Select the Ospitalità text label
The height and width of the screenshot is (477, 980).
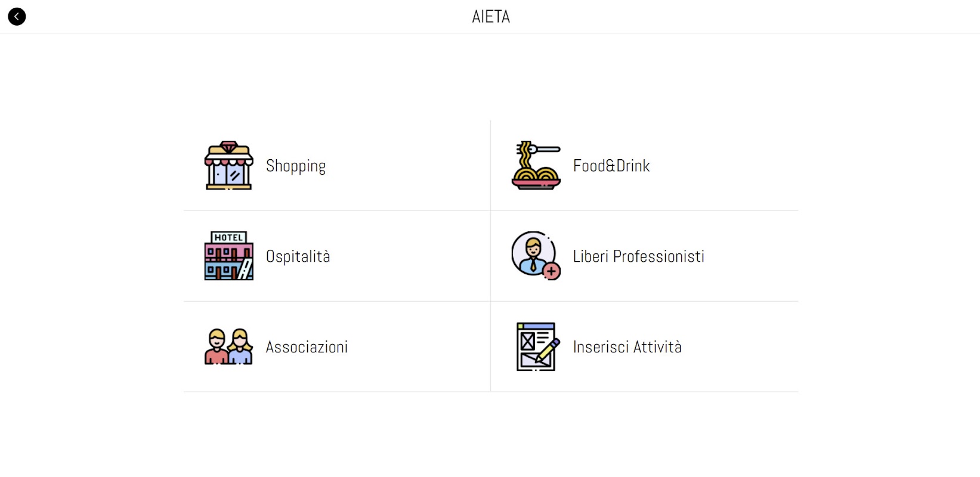[298, 256]
